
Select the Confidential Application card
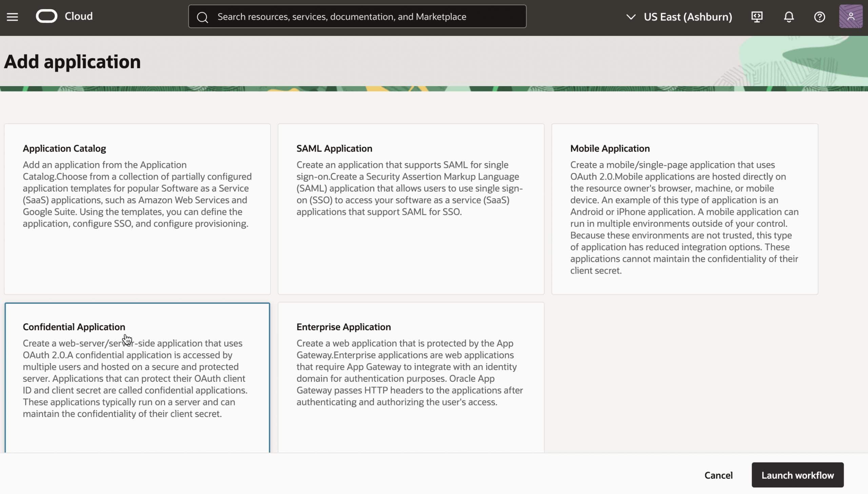[x=137, y=377]
